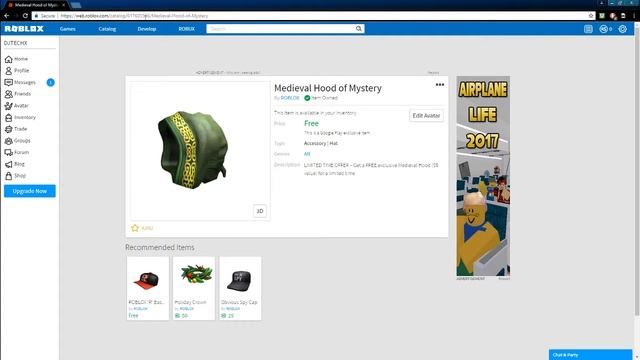640x360 pixels.
Task: Open the ROBLOX 'R' Baseball Cap recommended item
Action: pyautogui.click(x=148, y=288)
